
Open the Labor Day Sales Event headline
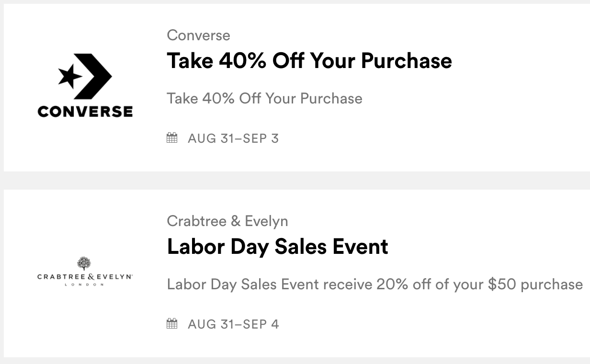tap(277, 247)
